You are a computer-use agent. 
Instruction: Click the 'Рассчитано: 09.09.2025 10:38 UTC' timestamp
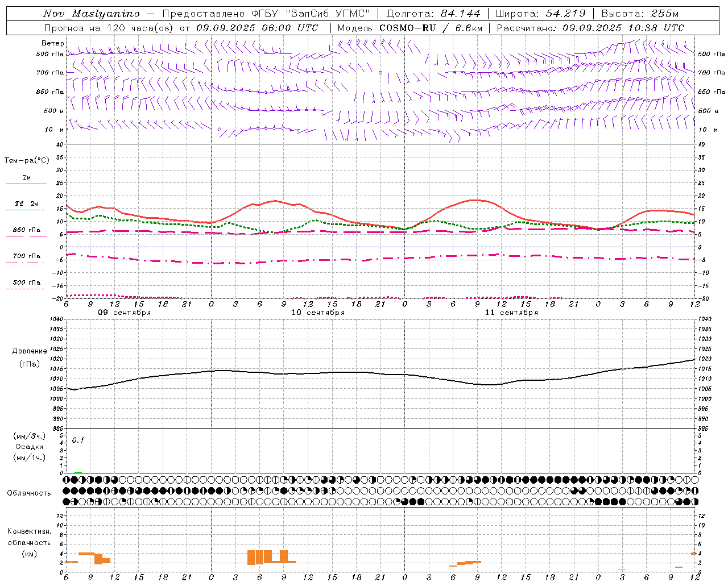coord(590,28)
